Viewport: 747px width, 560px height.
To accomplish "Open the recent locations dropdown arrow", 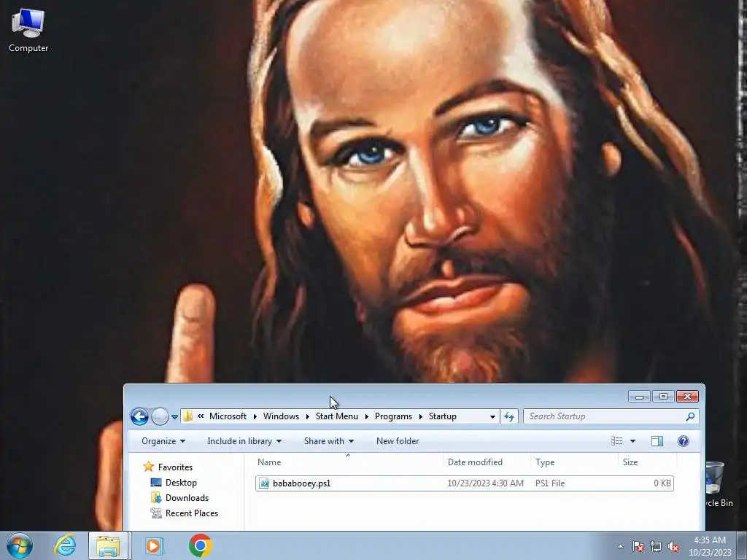I will pos(175,416).
